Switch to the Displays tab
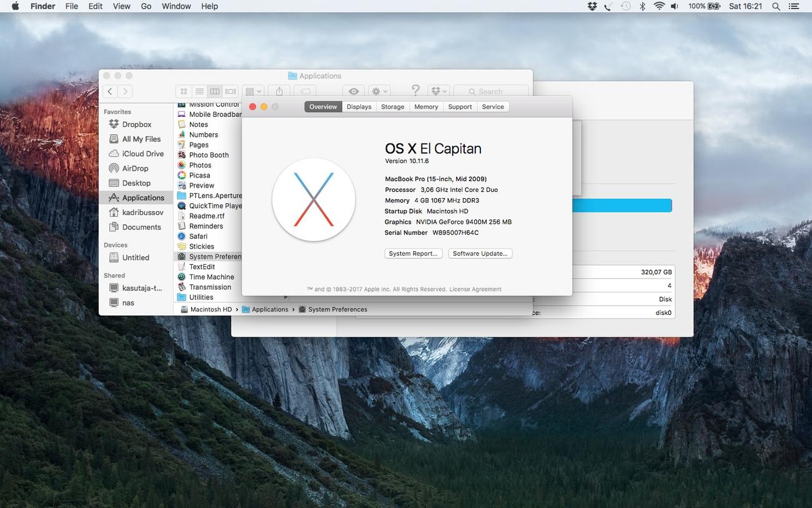The width and height of the screenshot is (812, 508). point(359,107)
